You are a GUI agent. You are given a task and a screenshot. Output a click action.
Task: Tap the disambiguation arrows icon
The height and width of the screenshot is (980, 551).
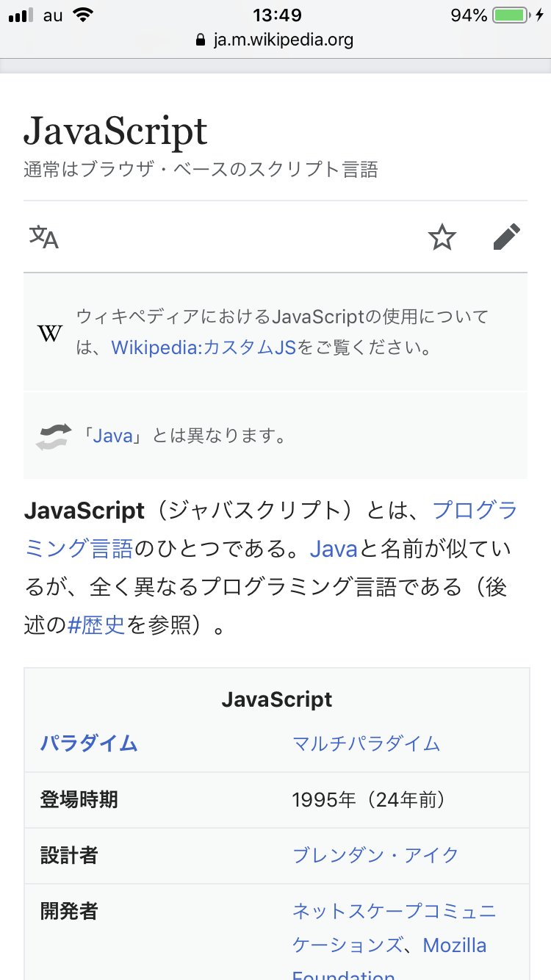tap(54, 436)
